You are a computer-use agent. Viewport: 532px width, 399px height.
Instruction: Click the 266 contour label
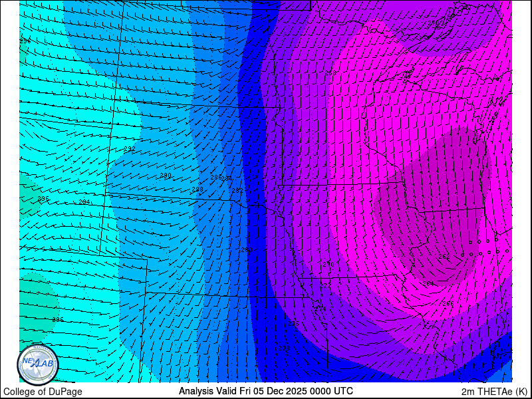click(x=448, y=304)
